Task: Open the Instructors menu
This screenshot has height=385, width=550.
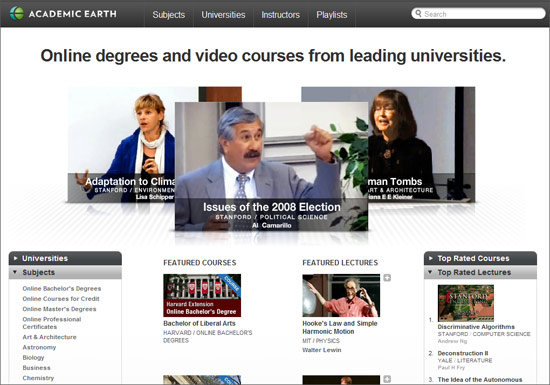Action: point(280,15)
